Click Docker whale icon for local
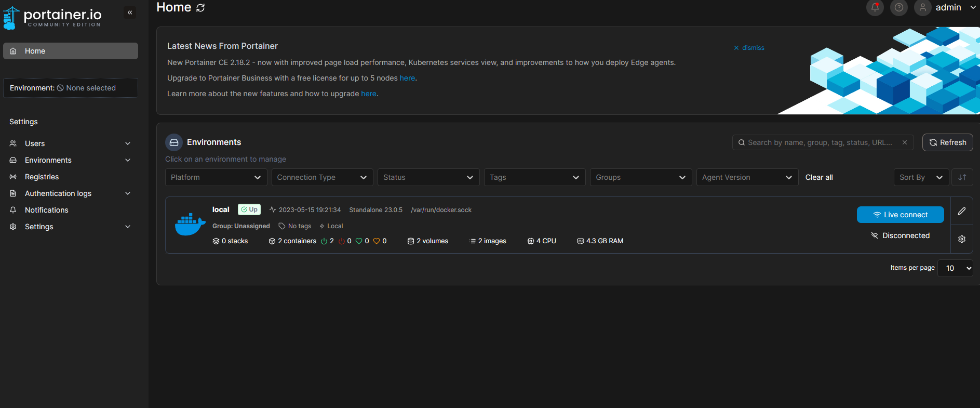Viewport: 980px width, 408px height. pyautogui.click(x=190, y=225)
